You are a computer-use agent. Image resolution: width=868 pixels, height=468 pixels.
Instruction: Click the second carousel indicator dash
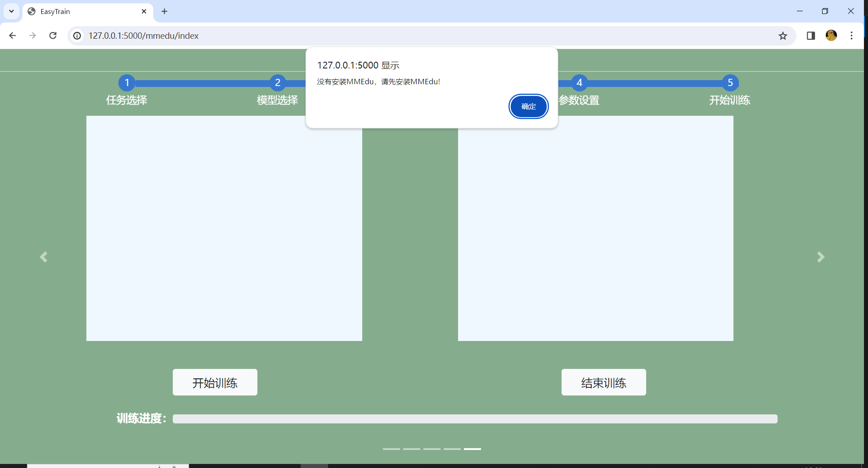412,449
